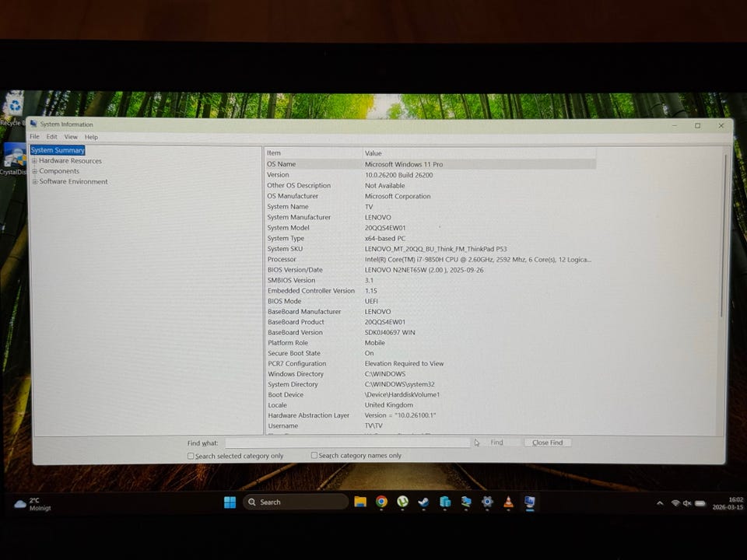
Task: Click the Close Find button
Action: 547,443
